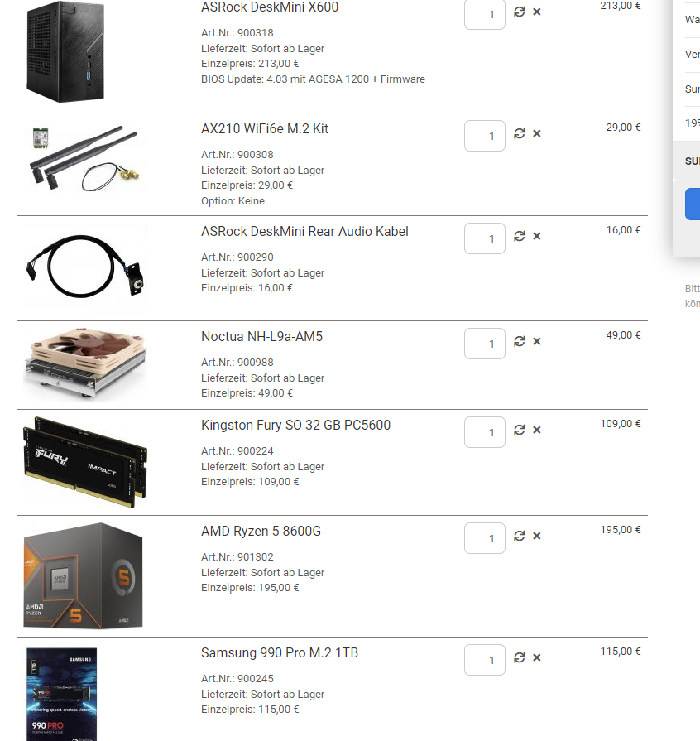Open AMD Ryzen 5 8600G product link
700x741 pixels.
261,532
